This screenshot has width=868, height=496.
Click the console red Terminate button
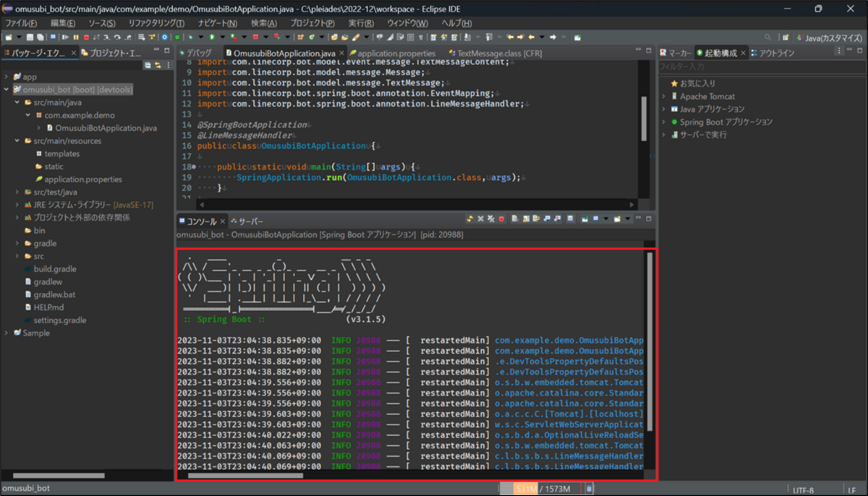pos(501,218)
